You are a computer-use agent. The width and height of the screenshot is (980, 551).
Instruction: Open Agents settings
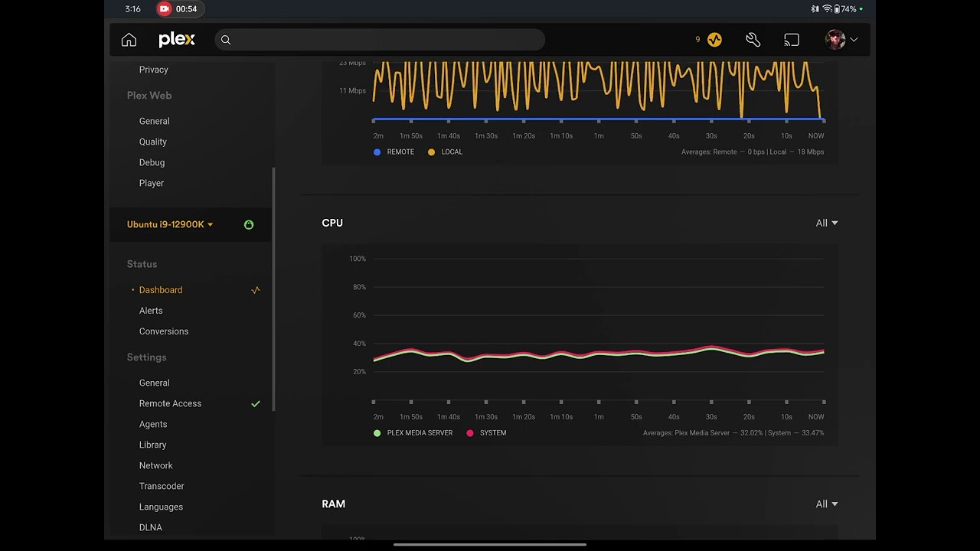point(153,424)
